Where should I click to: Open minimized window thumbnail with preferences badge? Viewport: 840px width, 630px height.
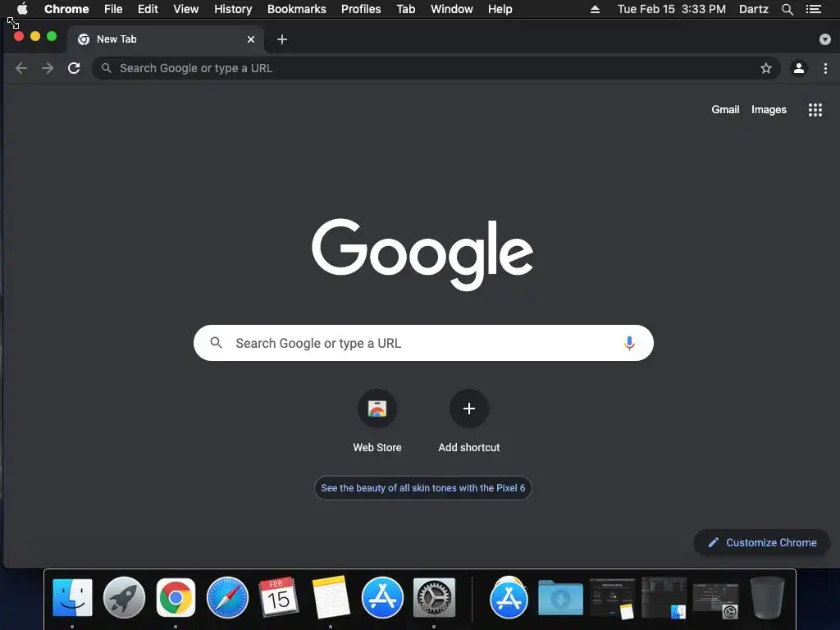point(715,600)
